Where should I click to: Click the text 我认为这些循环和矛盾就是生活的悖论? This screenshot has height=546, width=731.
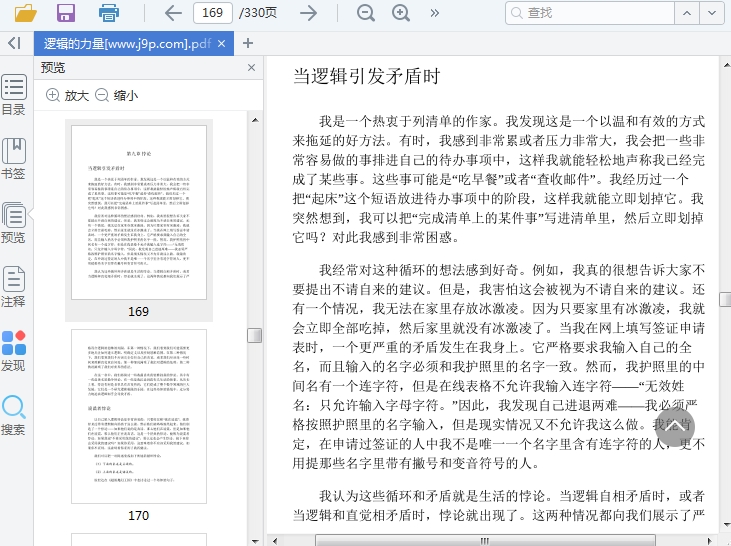[x=432, y=496]
